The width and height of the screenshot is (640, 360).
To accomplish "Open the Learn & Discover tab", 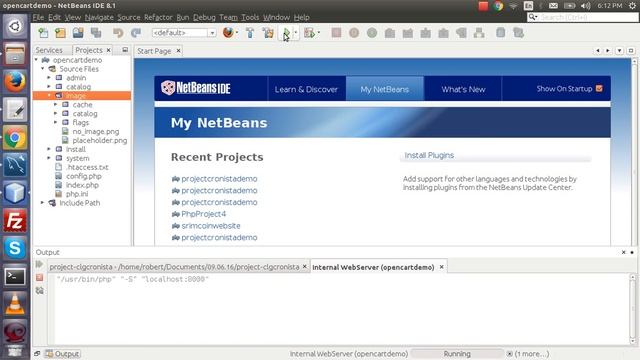I will click(307, 89).
